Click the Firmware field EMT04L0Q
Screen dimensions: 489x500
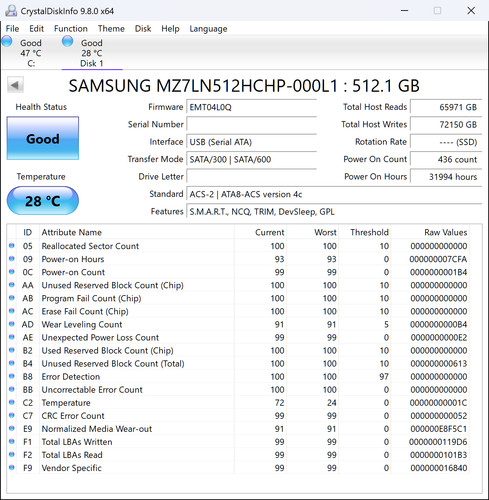(x=251, y=107)
